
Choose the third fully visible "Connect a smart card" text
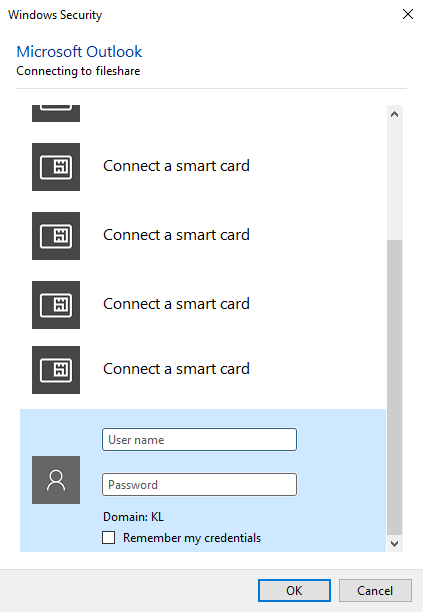(176, 304)
